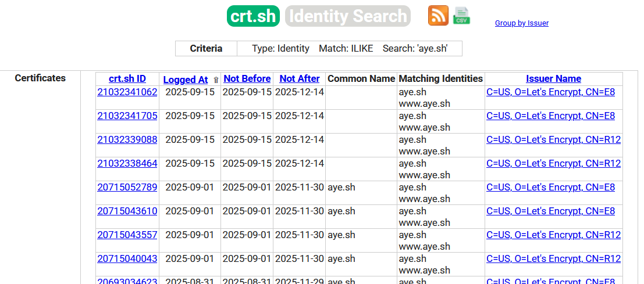The width and height of the screenshot is (644, 284).
Task: Click Logged At 2025-09-01 in row 20715043557
Action: [x=190, y=235]
